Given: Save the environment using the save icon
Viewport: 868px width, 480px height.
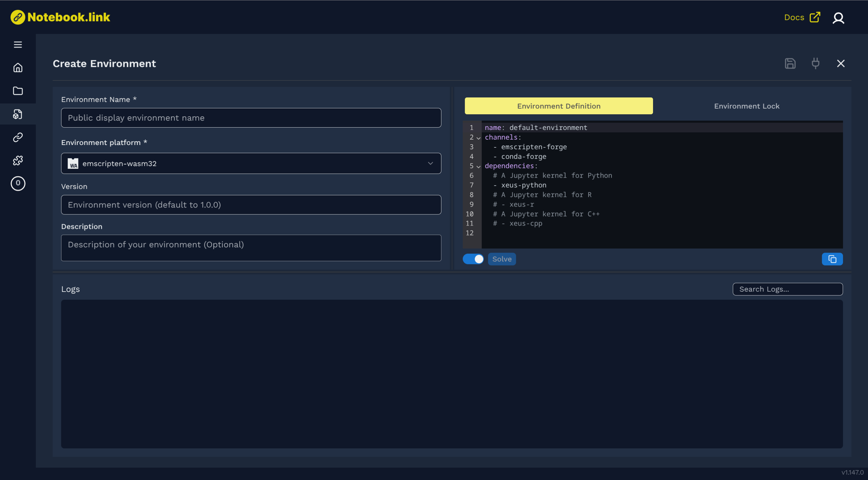Looking at the screenshot, I should click(x=791, y=63).
